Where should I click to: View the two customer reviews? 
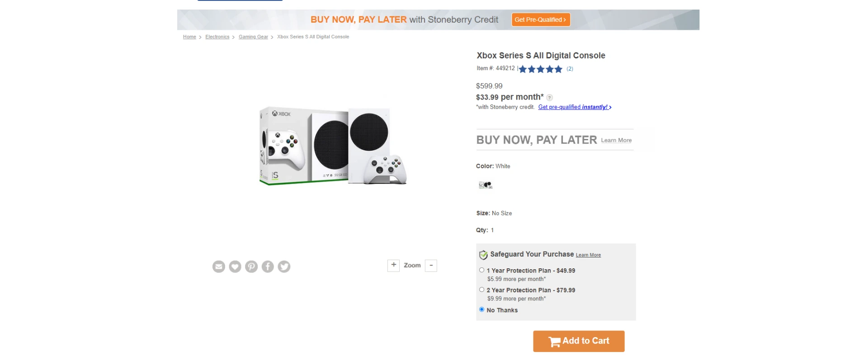pos(569,69)
